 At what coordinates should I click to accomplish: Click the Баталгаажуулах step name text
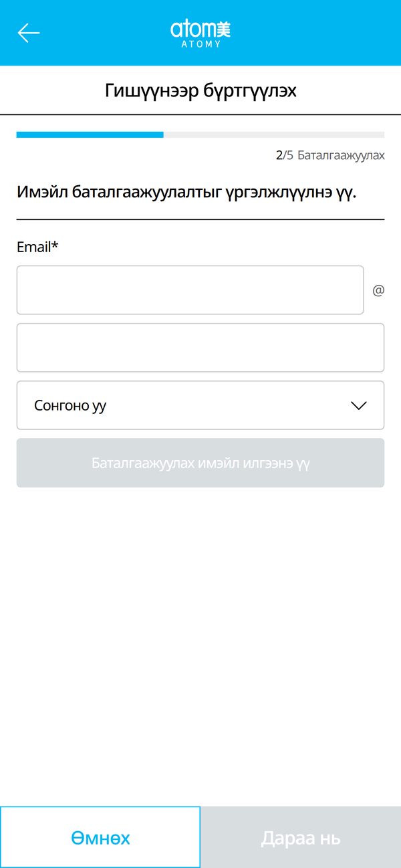(x=341, y=156)
